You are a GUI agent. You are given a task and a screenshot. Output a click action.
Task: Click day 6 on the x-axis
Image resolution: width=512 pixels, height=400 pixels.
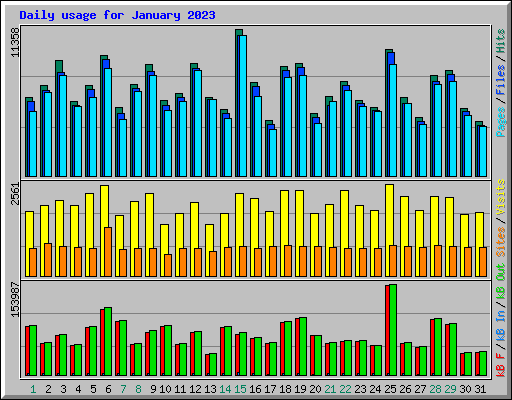click(108, 389)
